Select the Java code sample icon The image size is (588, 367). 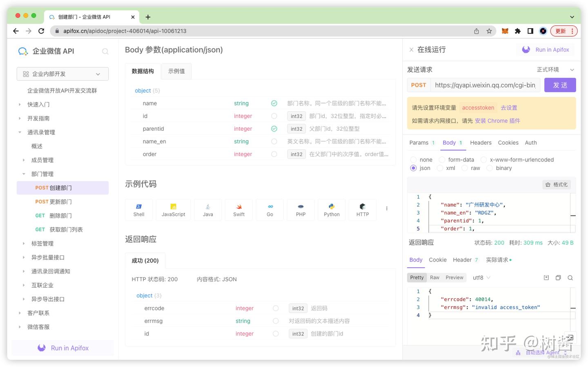tap(208, 210)
